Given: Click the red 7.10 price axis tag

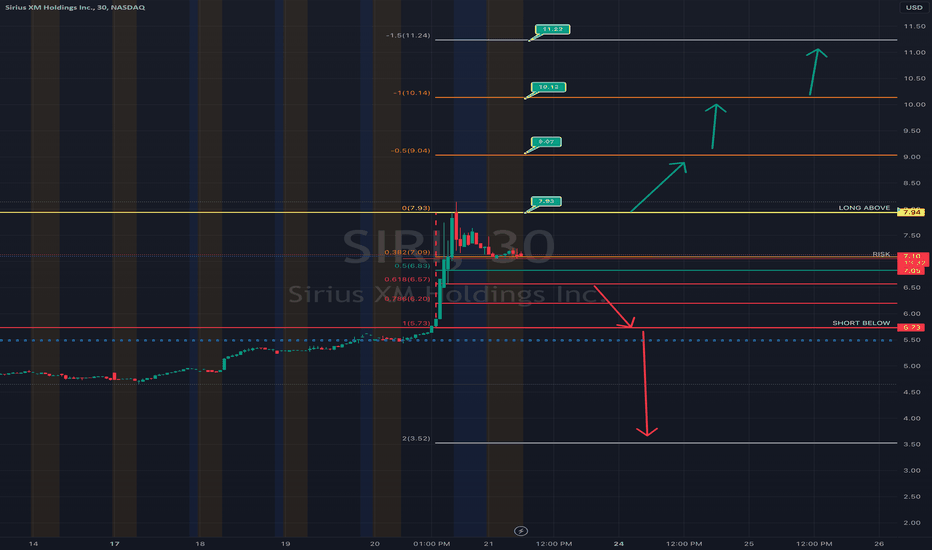Looking at the screenshot, I should (912, 256).
